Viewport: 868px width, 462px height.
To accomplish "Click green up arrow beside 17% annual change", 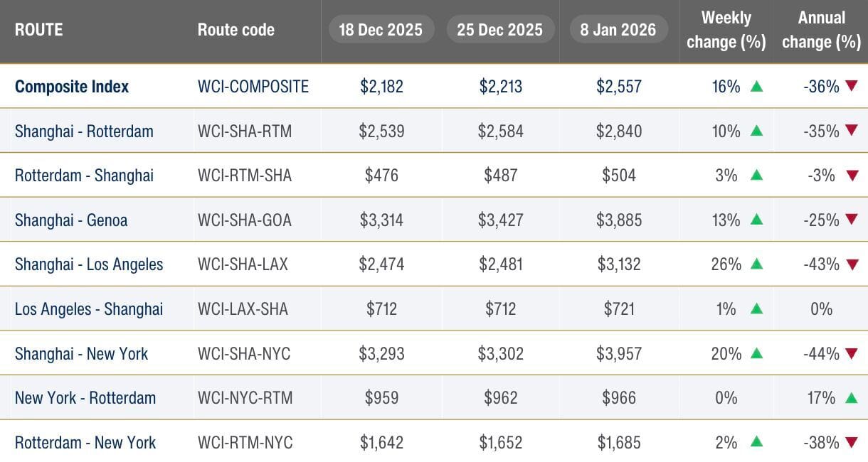I will (x=851, y=398).
